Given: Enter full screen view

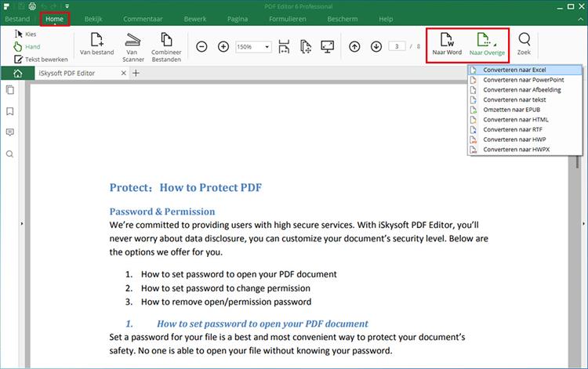Looking at the screenshot, I should [328, 47].
